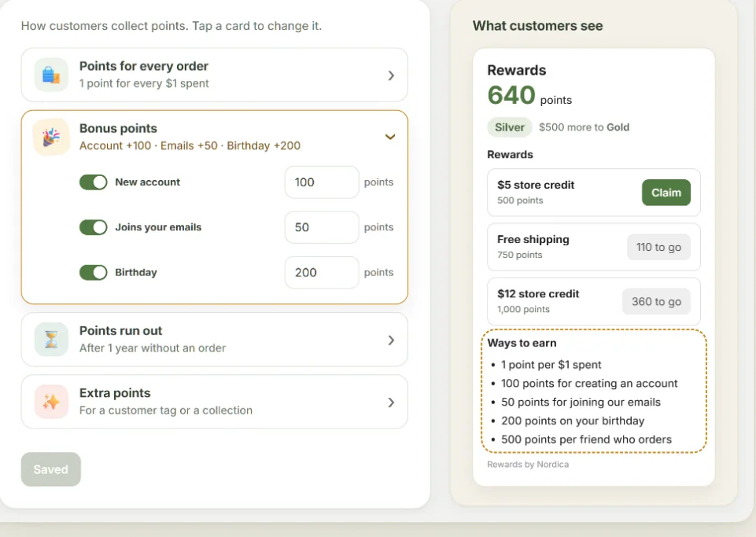
Task: Open the Points run out chevron
Action: pos(391,340)
